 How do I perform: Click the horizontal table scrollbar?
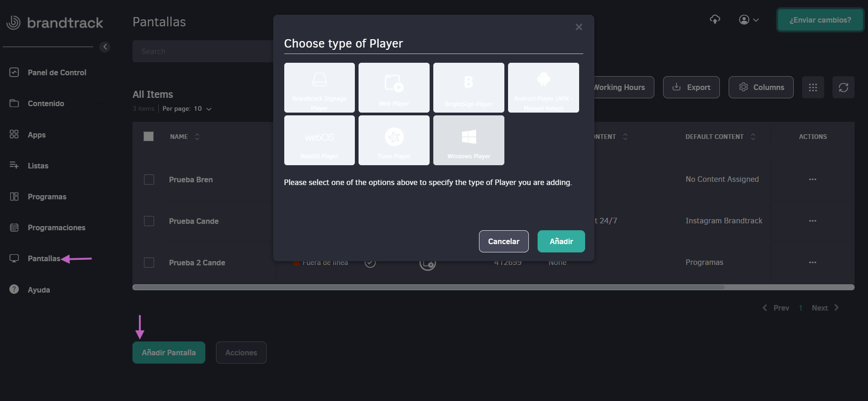428,287
